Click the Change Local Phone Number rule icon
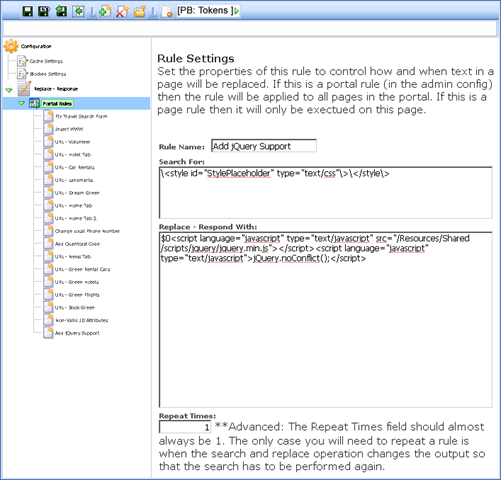The width and height of the screenshot is (501, 480). pos(48,231)
